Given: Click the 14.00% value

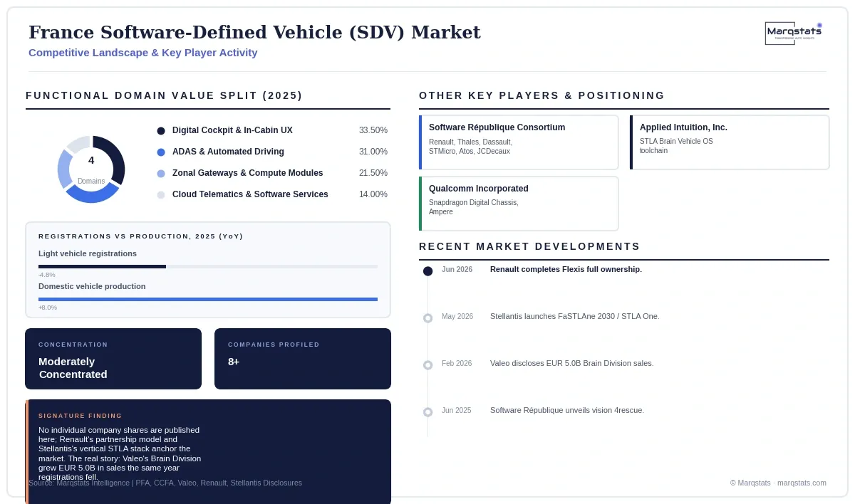Looking at the screenshot, I should point(373,195).
